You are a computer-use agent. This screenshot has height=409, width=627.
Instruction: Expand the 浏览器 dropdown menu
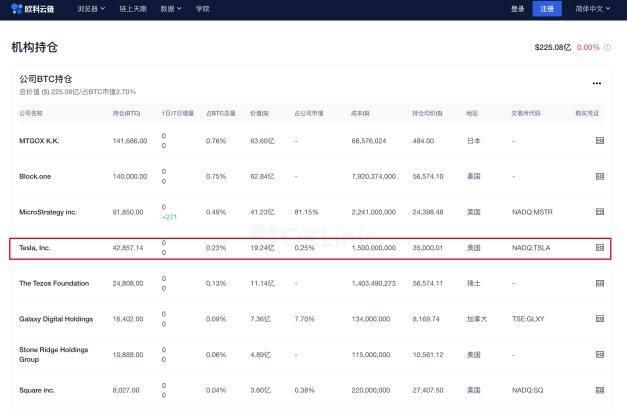pyautogui.click(x=91, y=8)
